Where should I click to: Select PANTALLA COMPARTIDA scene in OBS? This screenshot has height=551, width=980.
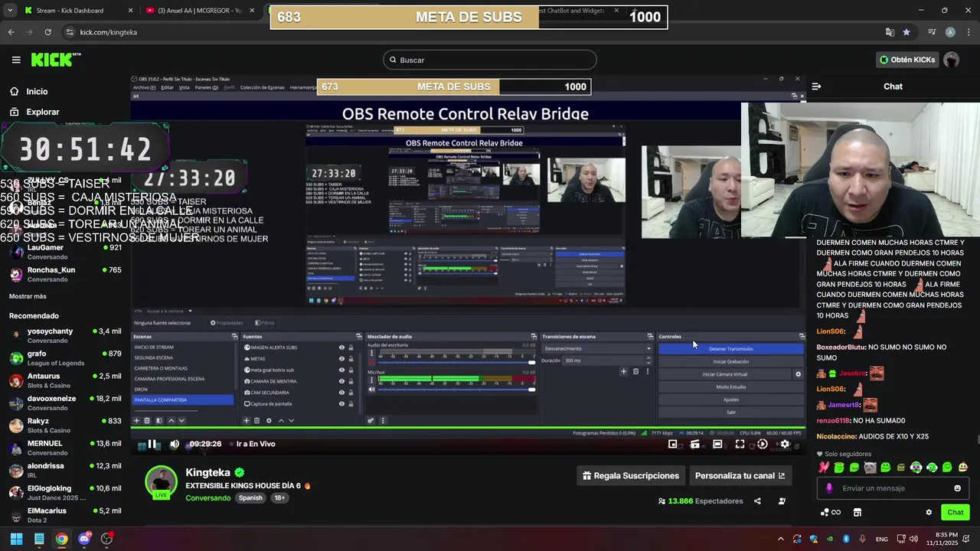point(183,399)
